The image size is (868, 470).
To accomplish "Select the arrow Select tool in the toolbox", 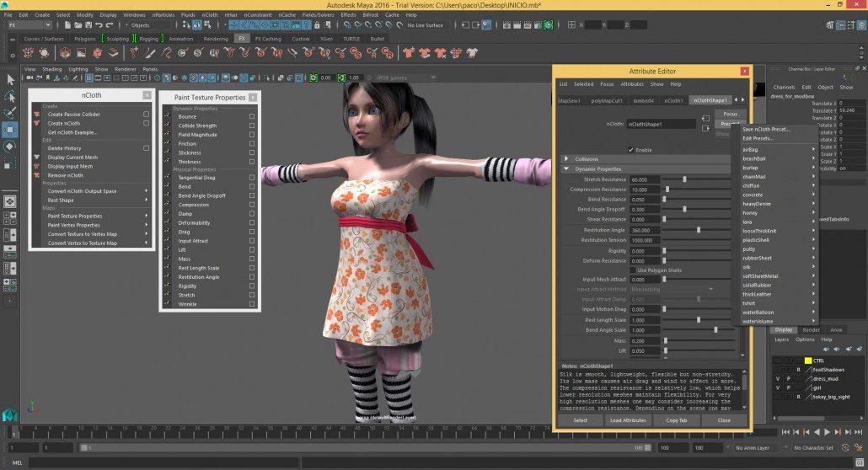I will click(10, 79).
